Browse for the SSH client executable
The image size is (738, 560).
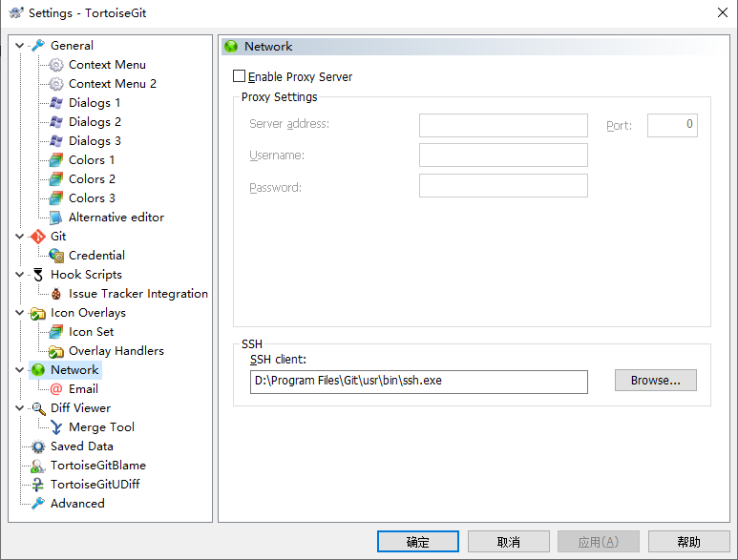pyautogui.click(x=656, y=380)
